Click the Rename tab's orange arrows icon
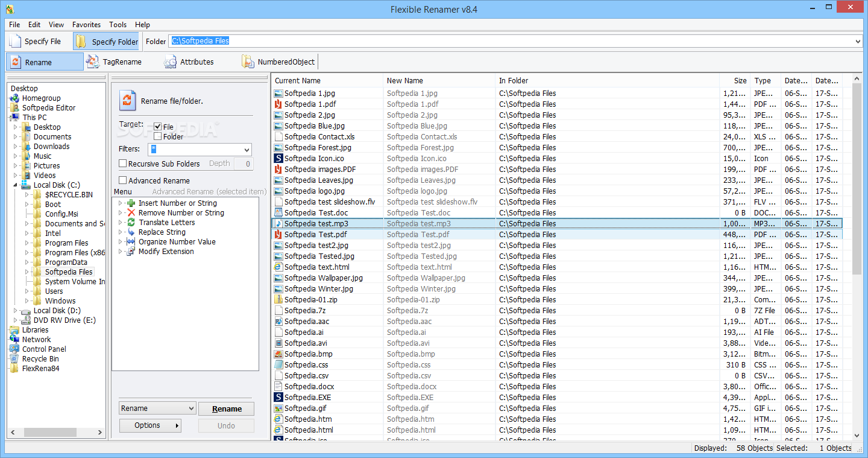Image resolution: width=868 pixels, height=458 pixels. pyautogui.click(x=16, y=62)
